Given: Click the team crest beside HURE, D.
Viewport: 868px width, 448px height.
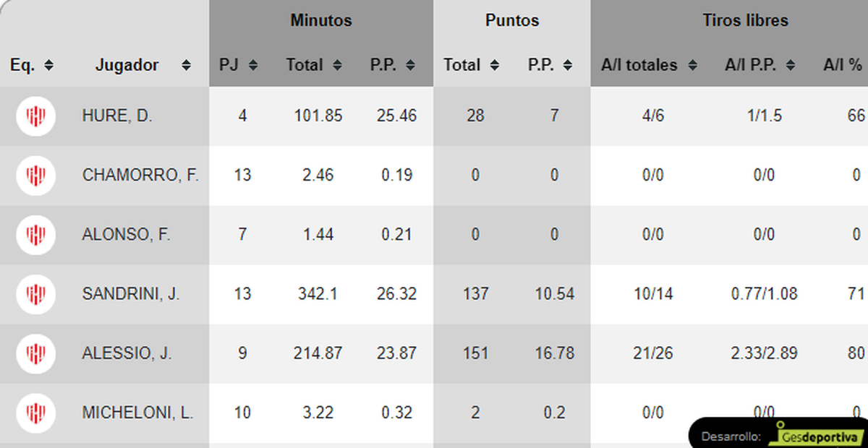Looking at the screenshot, I should 36,116.
